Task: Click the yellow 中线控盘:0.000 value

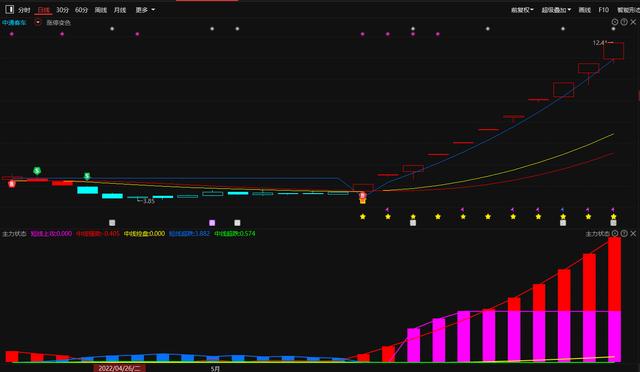Action: [144, 234]
